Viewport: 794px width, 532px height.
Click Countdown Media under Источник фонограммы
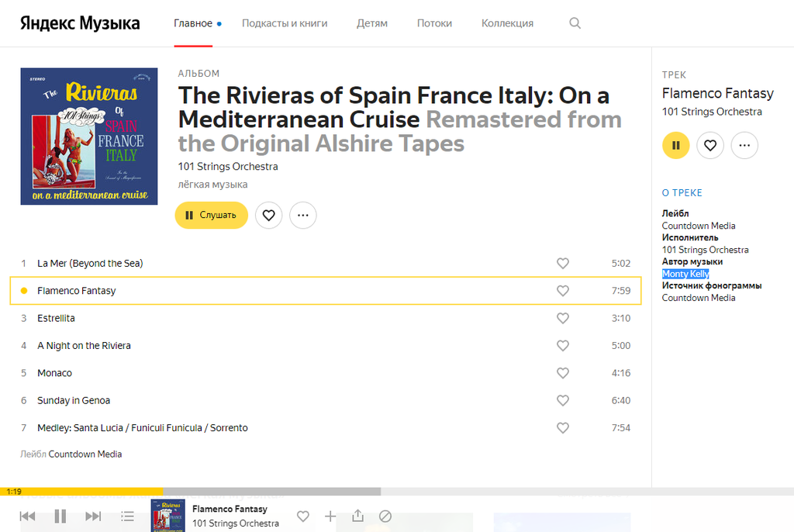[699, 298]
